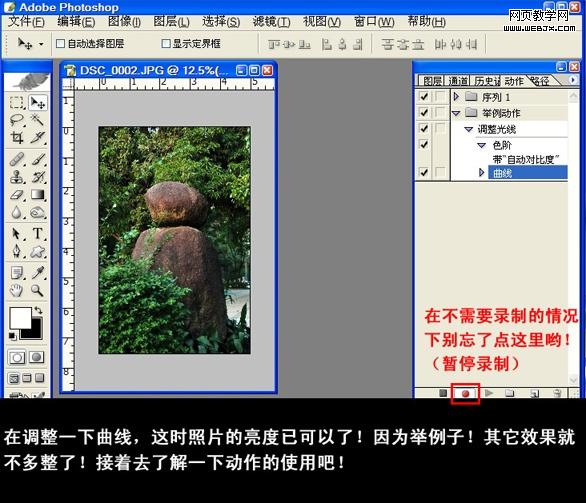Screen dimensions: 586x503
Task: Open the 滤镜(T) menu
Action: (271, 22)
